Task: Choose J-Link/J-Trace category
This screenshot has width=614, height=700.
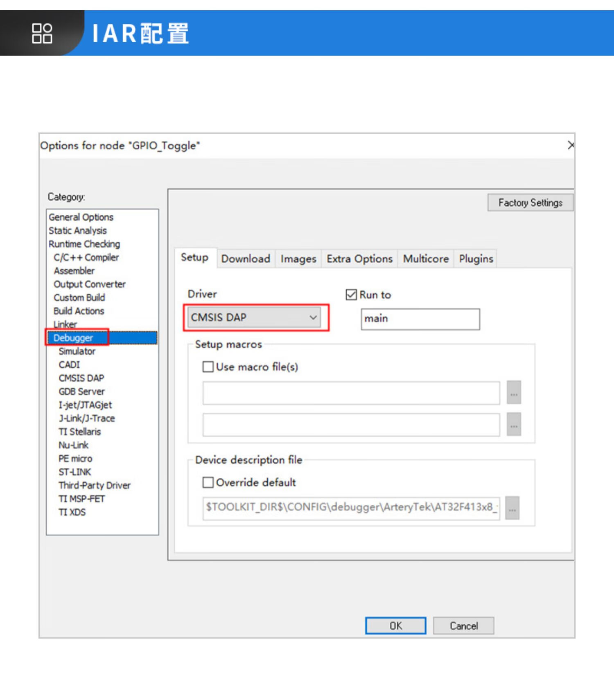Action: coord(87,418)
